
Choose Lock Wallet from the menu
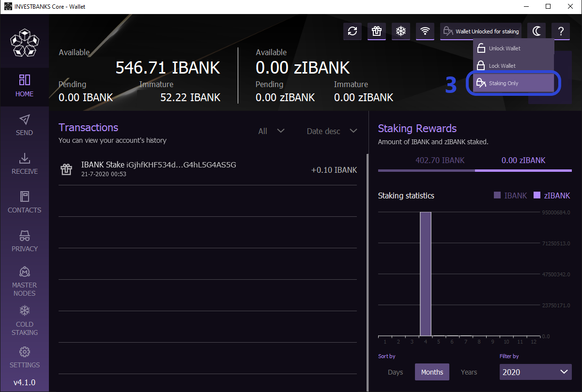click(513, 66)
